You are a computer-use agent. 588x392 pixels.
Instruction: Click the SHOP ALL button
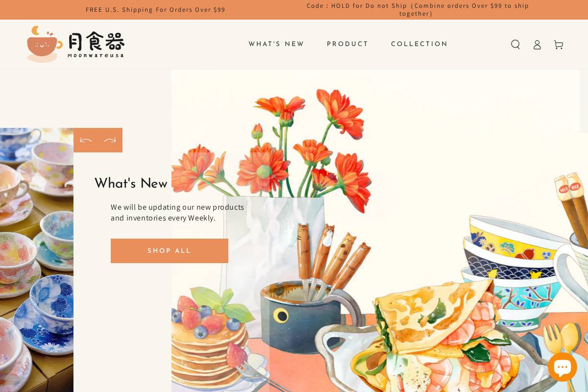tap(170, 251)
